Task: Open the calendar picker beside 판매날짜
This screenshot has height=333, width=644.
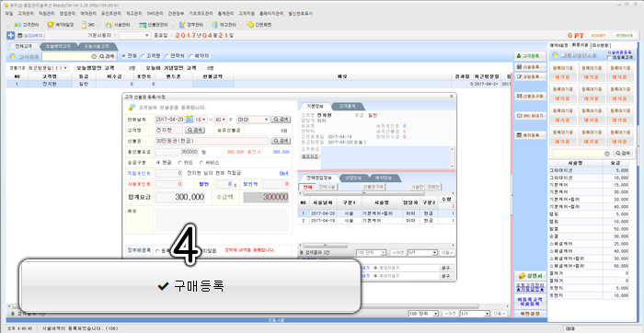Action: point(189,120)
